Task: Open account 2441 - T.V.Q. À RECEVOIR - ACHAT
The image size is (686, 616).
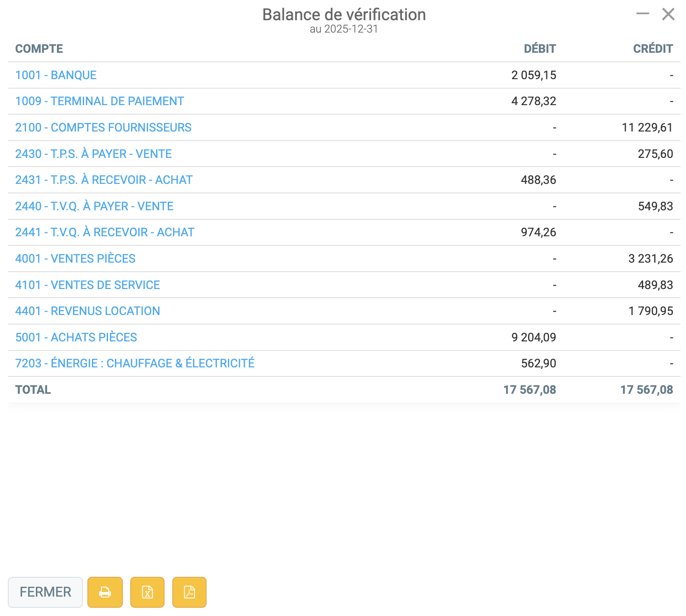Action: pyautogui.click(x=105, y=232)
